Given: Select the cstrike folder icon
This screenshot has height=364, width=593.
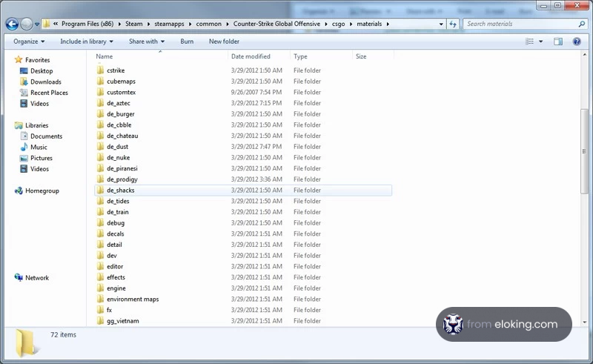Looking at the screenshot, I should [100, 70].
